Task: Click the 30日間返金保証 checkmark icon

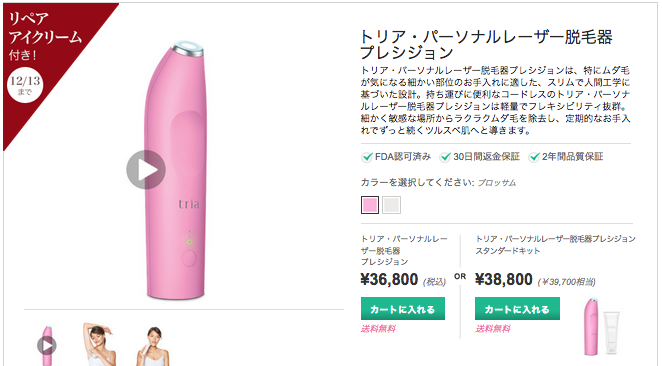Action: click(x=445, y=157)
